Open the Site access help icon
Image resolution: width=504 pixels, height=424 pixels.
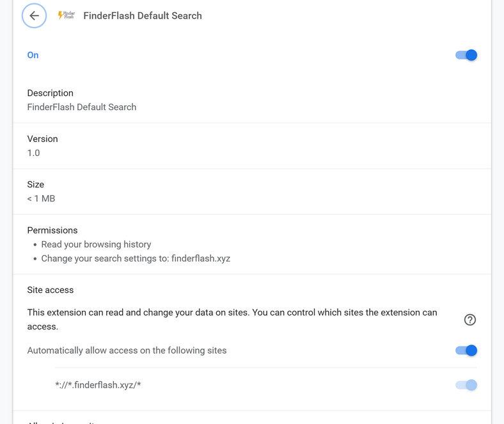coord(470,320)
